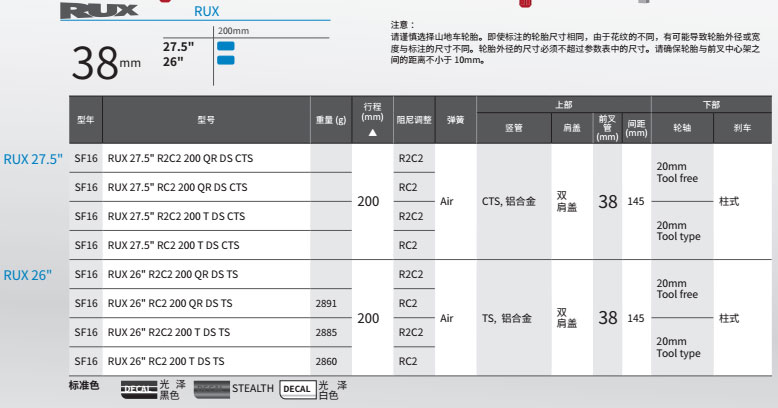Image resolution: width=778 pixels, height=408 pixels.
Task: Click the 200mm scale label
Action: pyautogui.click(x=233, y=31)
